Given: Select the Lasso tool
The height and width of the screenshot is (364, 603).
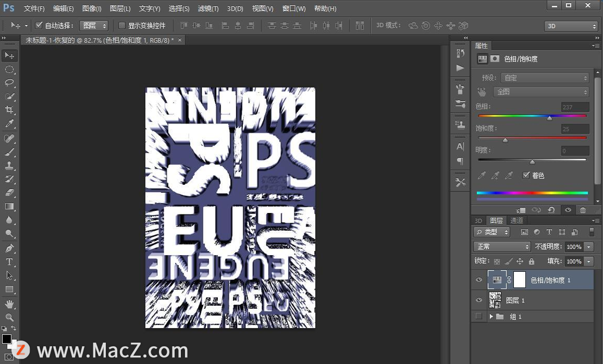Looking at the screenshot, I should 9,83.
